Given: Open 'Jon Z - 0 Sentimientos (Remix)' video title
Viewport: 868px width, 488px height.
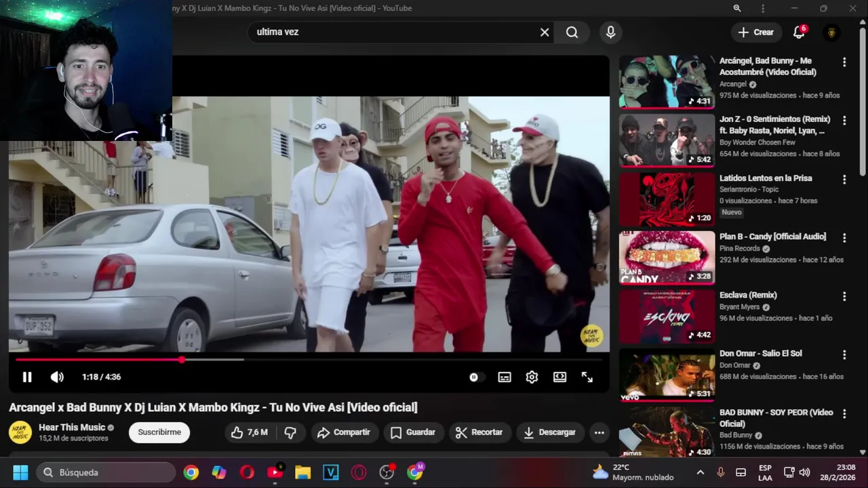Looking at the screenshot, I should point(775,125).
